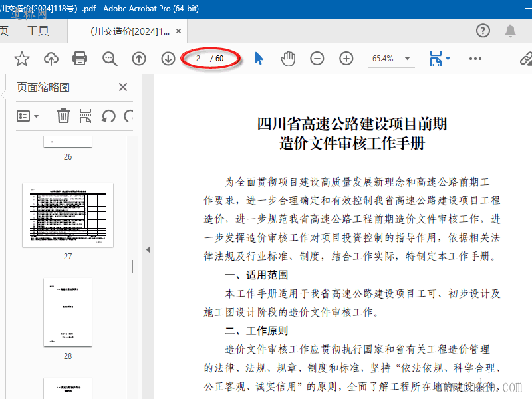Open the find text magnifier tool
This screenshot has height=399, width=532.
(110, 59)
